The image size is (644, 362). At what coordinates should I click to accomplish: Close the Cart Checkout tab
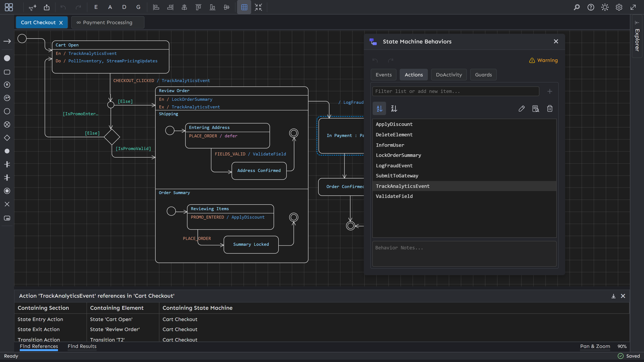[x=61, y=23]
